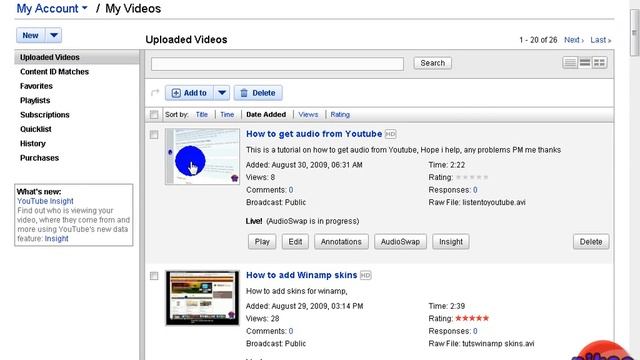Click the Insight link at end of What's new text
The height and width of the screenshot is (360, 640).
point(56,239)
